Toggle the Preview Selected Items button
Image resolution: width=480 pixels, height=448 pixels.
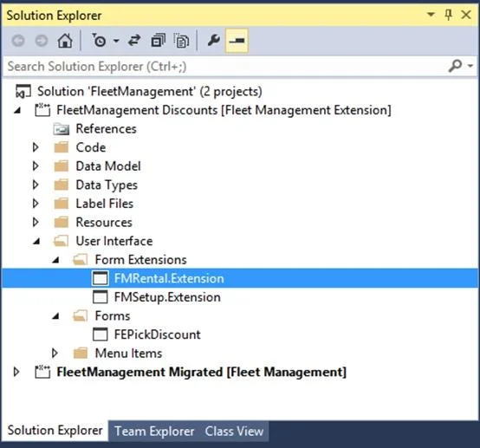[237, 41]
